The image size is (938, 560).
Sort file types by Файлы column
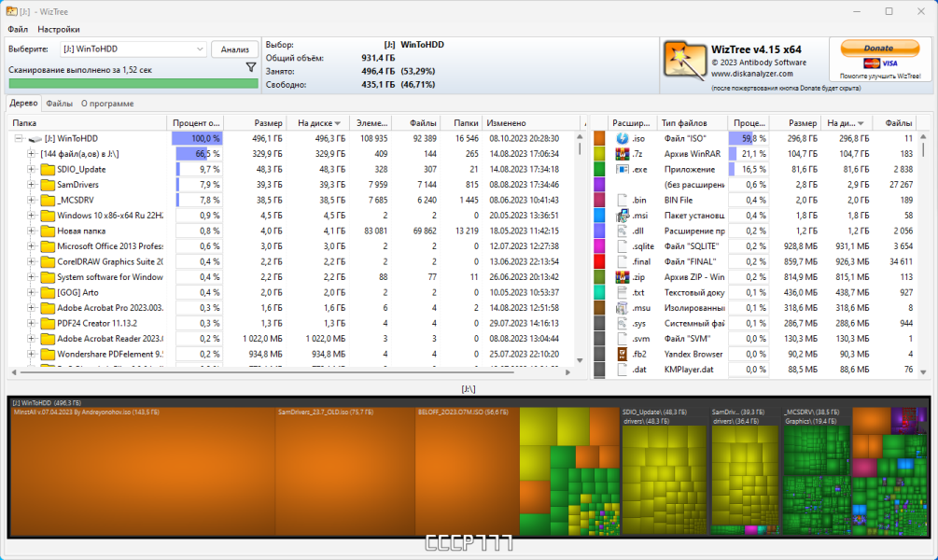coord(895,122)
